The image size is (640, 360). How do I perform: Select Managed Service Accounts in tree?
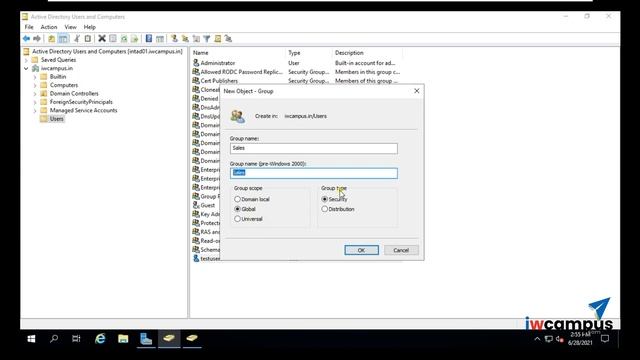click(83, 110)
